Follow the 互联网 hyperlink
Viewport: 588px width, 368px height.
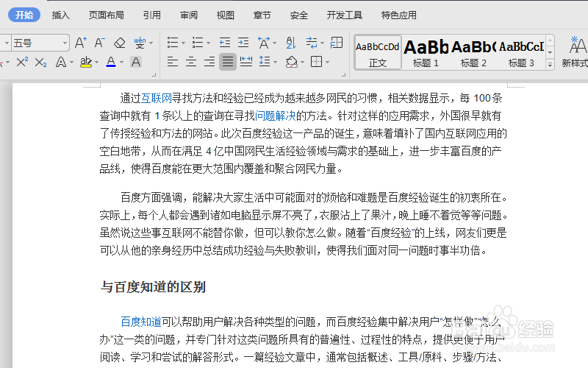[157, 99]
